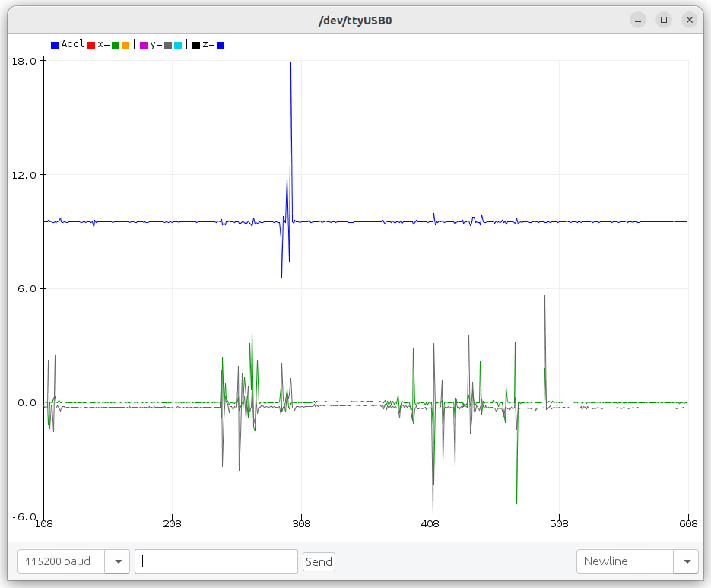This screenshot has width=711, height=588.
Task: Click the 408 x-axis label
Action: point(430,524)
